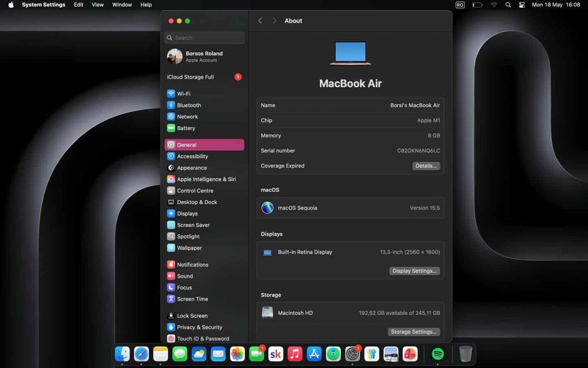Open the Trash in the Dock
This screenshot has height=368, width=588.
point(465,354)
